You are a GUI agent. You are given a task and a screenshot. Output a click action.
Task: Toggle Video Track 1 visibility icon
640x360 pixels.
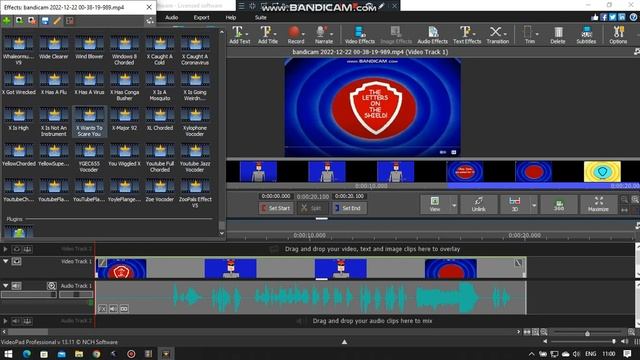click(17, 261)
